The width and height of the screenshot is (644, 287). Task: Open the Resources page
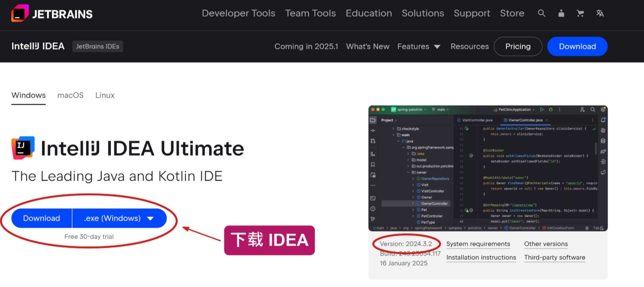pos(469,46)
